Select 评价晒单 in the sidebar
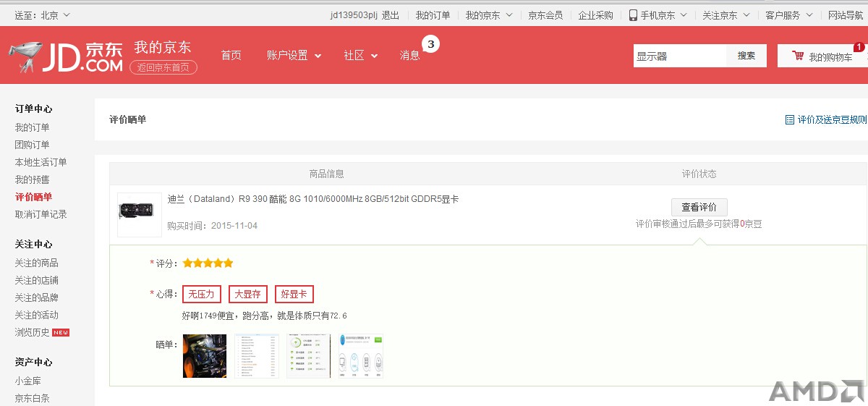 33,197
